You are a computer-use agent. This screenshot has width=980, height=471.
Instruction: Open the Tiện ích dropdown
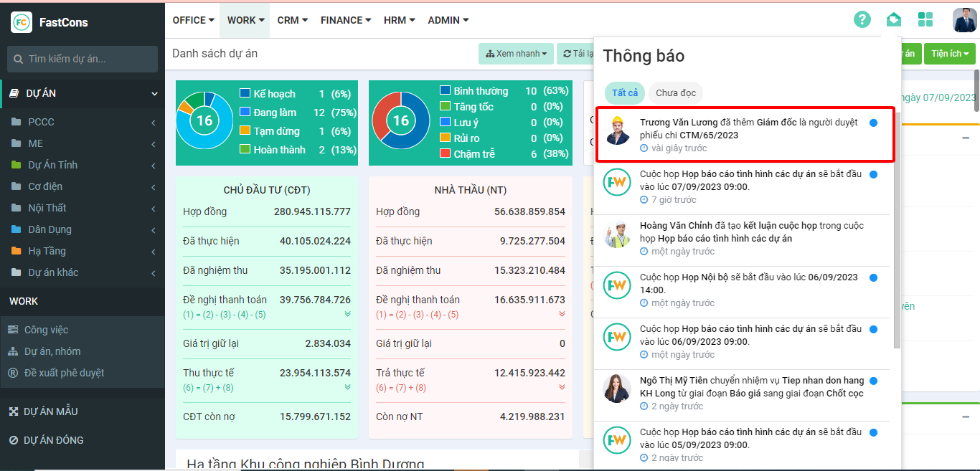click(949, 54)
